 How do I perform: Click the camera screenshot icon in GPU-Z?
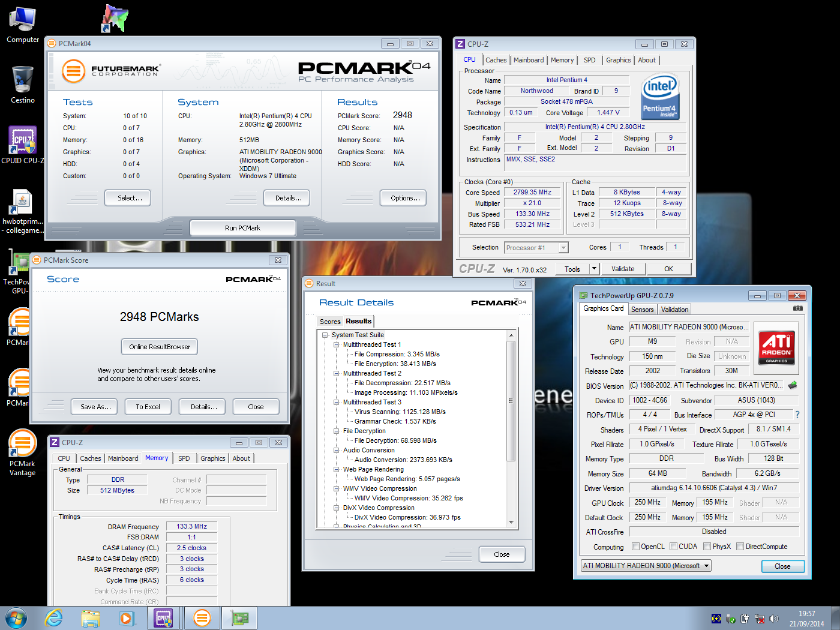click(797, 308)
